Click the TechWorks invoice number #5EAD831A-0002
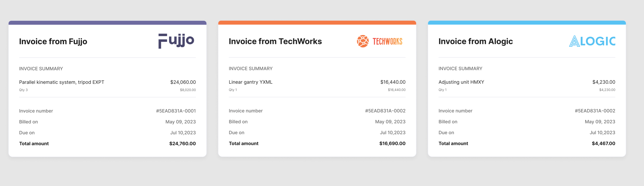This screenshot has width=644, height=186. (385, 111)
